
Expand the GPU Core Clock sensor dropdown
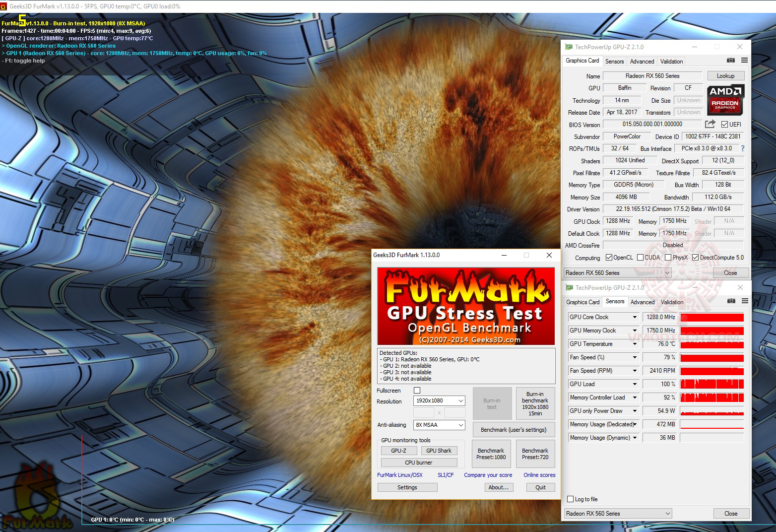[x=634, y=317]
